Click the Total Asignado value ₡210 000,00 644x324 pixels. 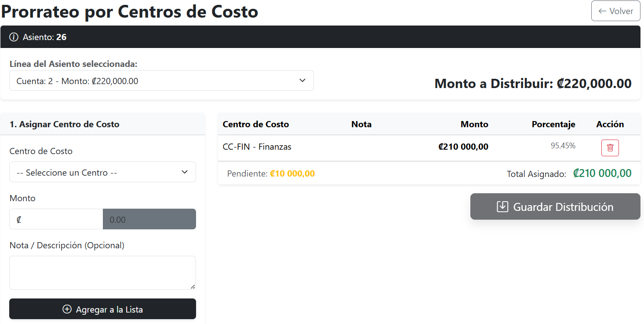pos(602,173)
